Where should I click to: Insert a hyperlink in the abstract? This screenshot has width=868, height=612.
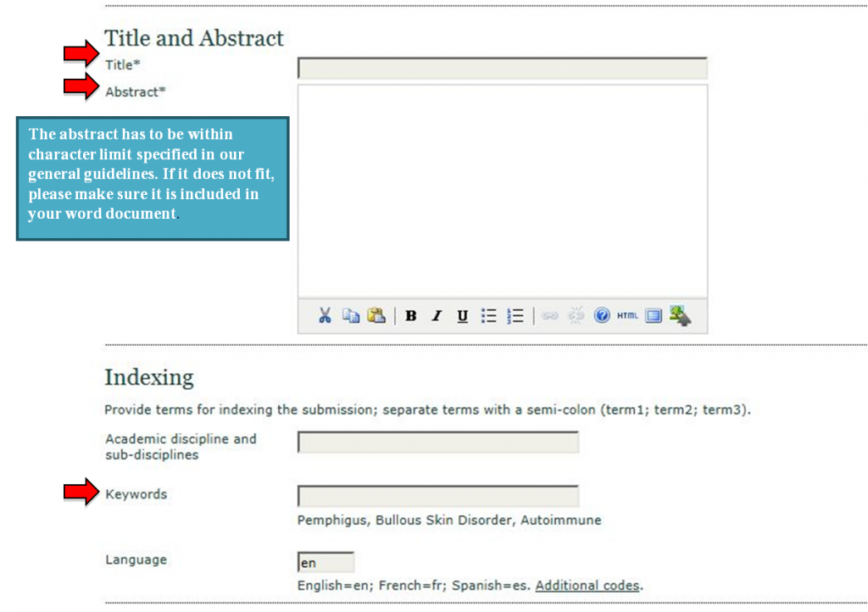549,316
